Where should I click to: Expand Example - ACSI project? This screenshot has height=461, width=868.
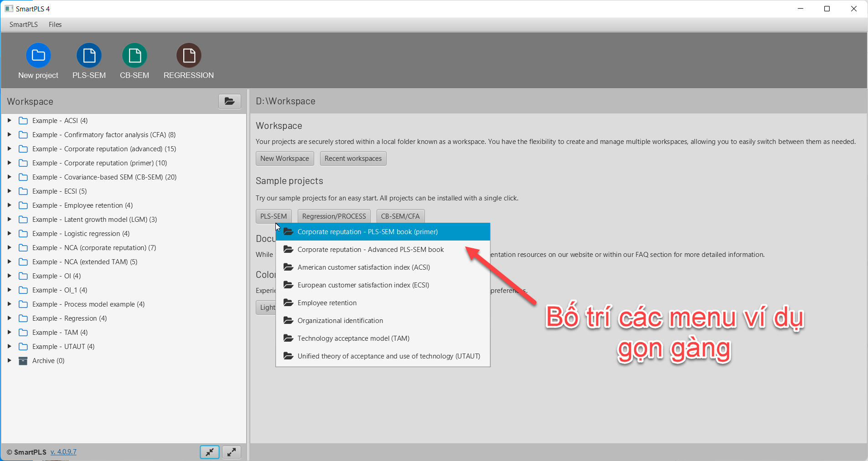[9, 121]
